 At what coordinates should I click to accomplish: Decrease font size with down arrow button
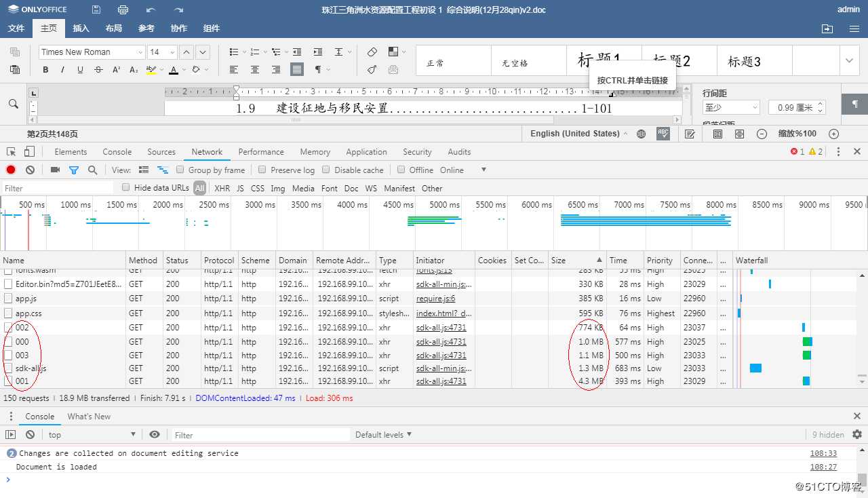(x=203, y=52)
